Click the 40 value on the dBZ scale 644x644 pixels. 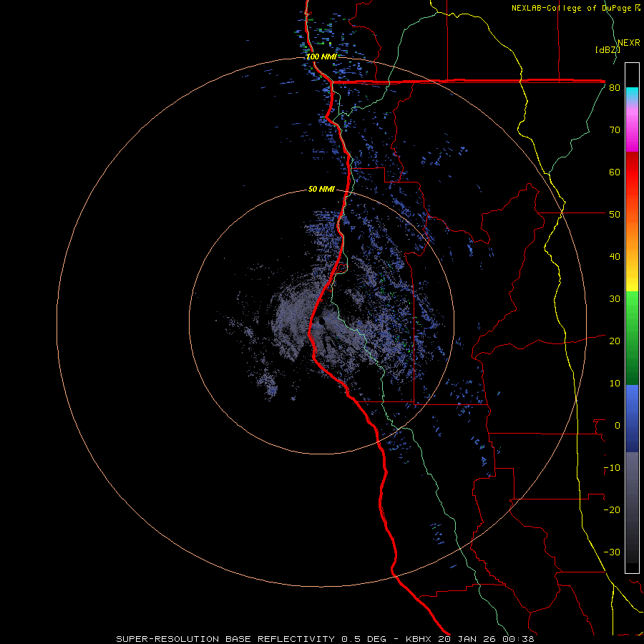tap(615, 257)
